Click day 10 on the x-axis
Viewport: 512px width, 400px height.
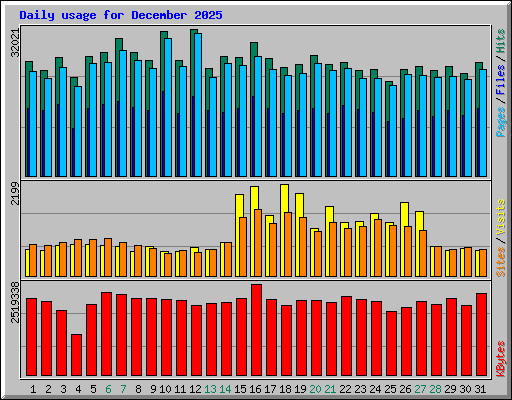tap(165, 389)
